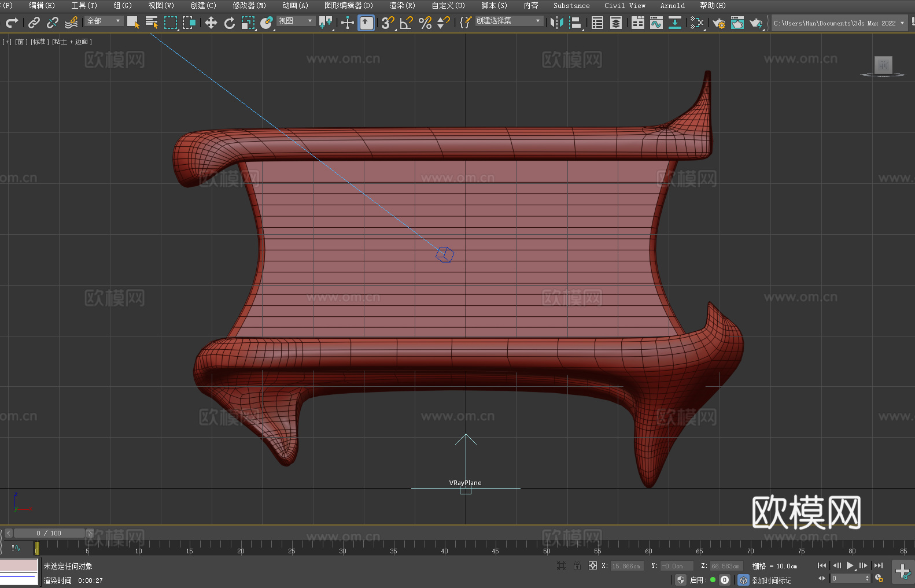Image resolution: width=915 pixels, height=588 pixels.
Task: Click the ViewCube front face
Action: 883,65
